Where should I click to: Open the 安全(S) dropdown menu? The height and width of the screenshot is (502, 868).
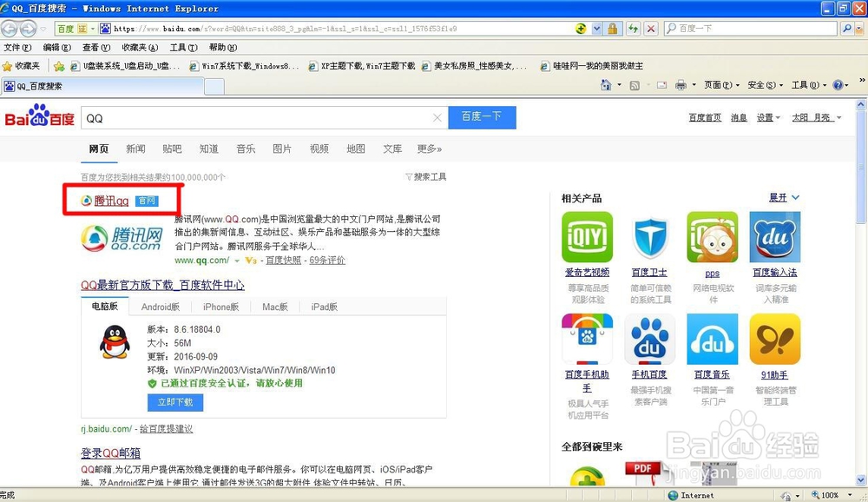(765, 85)
